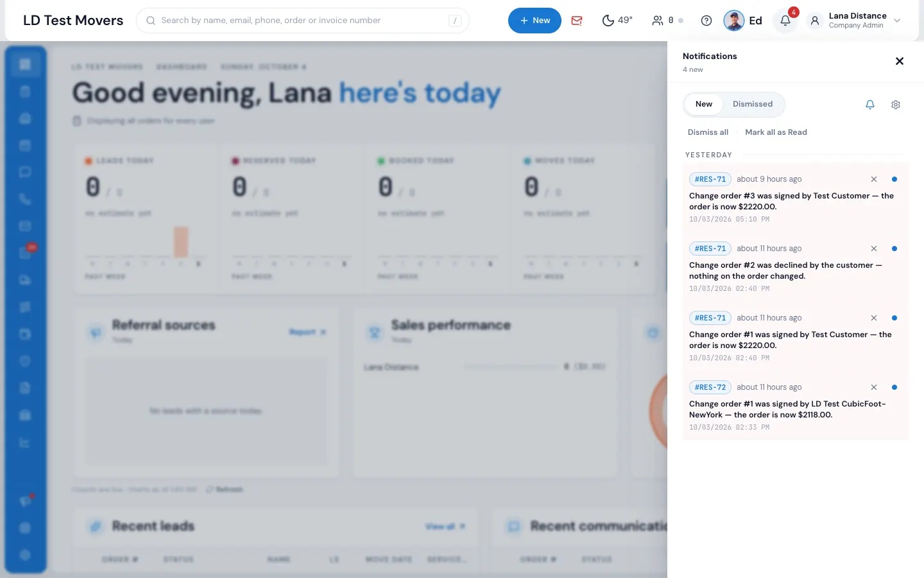
Task: Focus the search by name or email field
Action: coord(303,21)
